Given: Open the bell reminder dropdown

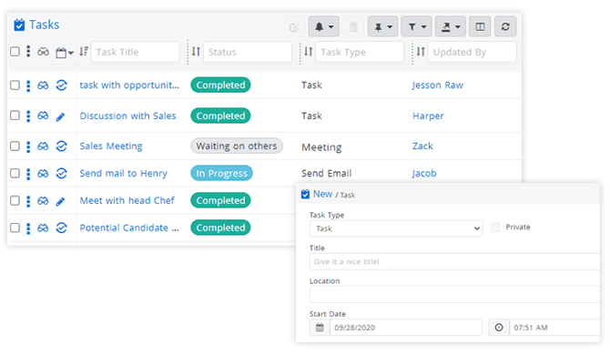Looking at the screenshot, I should tap(324, 26).
